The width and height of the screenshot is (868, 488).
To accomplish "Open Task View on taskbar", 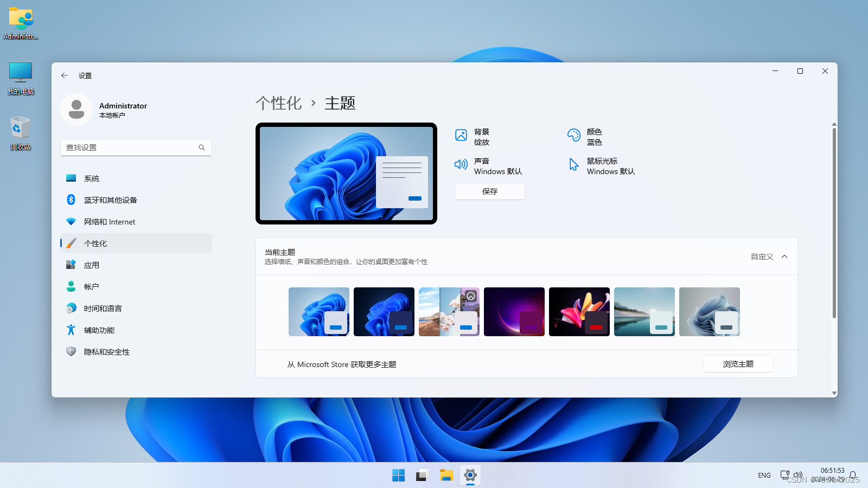I will point(423,476).
